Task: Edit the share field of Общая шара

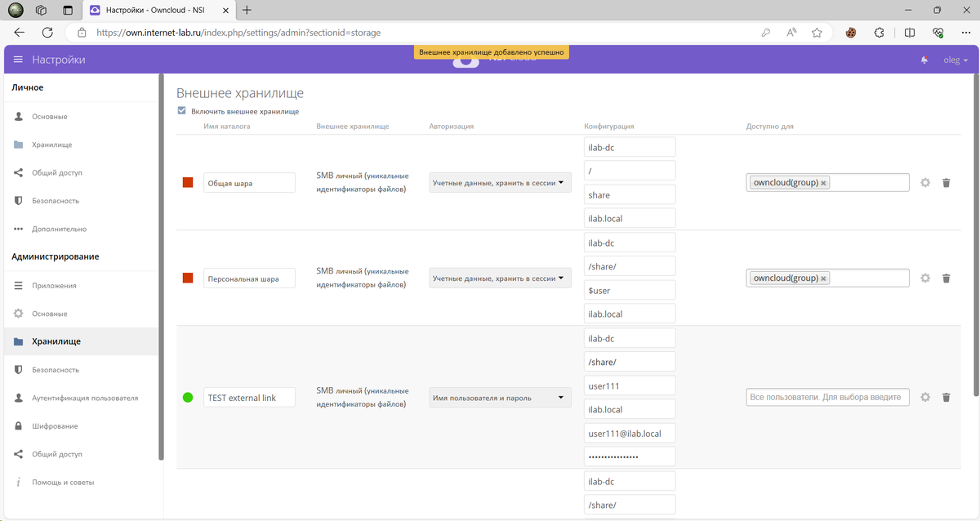Action: pyautogui.click(x=630, y=194)
